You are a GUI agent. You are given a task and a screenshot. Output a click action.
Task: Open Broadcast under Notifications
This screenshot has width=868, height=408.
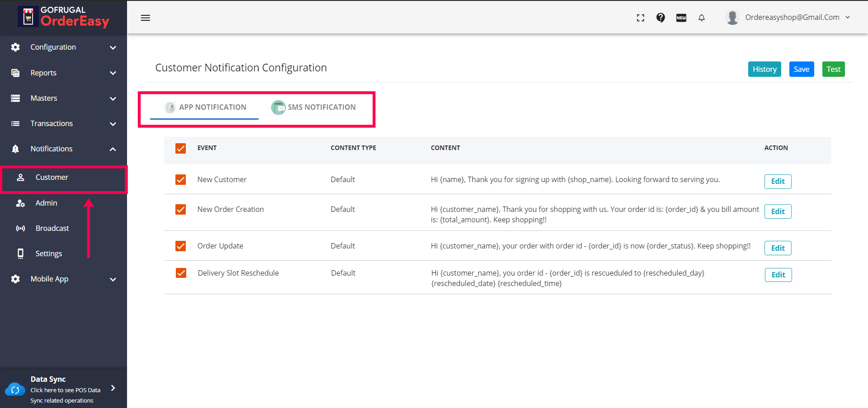click(52, 228)
